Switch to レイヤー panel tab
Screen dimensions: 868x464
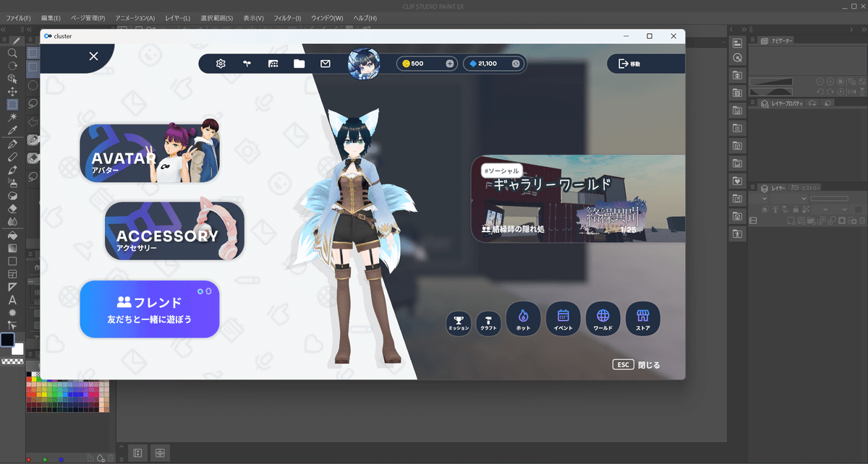click(x=772, y=188)
